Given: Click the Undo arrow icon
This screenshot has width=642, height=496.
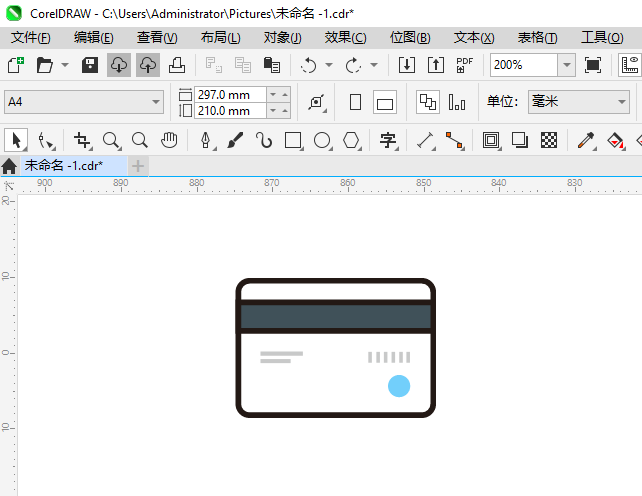Looking at the screenshot, I should click(308, 65).
